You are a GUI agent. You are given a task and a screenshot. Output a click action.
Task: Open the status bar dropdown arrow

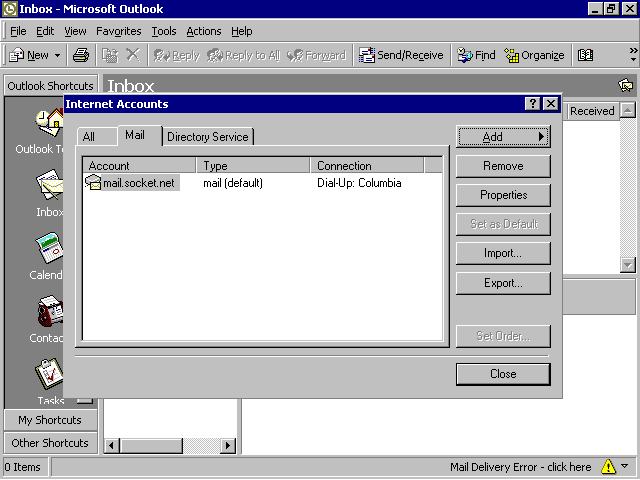coord(624,466)
